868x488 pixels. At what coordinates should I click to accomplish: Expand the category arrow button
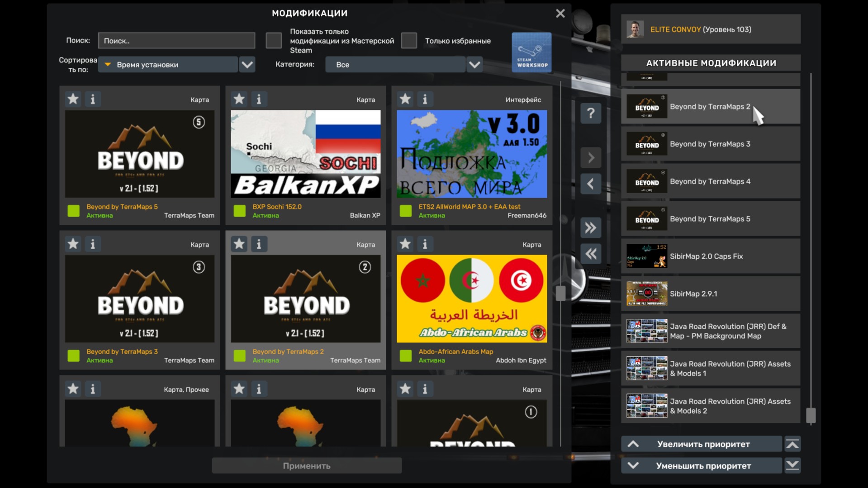[x=474, y=65]
